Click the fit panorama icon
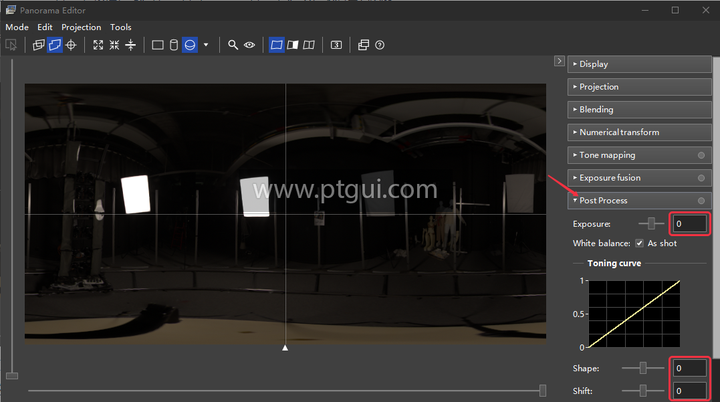 (98, 45)
